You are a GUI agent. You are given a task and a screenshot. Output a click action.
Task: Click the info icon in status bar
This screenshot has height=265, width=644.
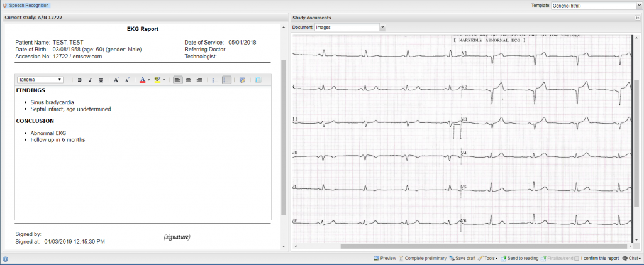(x=5, y=259)
